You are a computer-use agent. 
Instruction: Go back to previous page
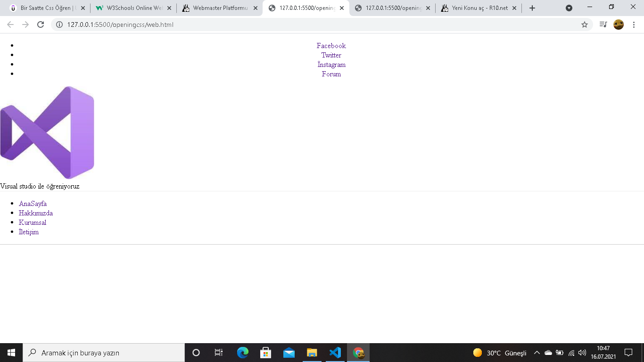pyautogui.click(x=10, y=25)
